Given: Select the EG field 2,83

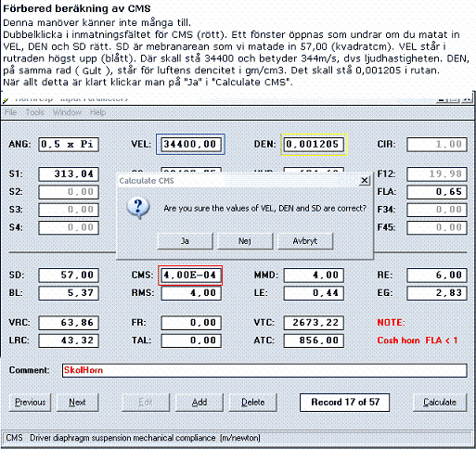Looking at the screenshot, I should coord(437,293).
